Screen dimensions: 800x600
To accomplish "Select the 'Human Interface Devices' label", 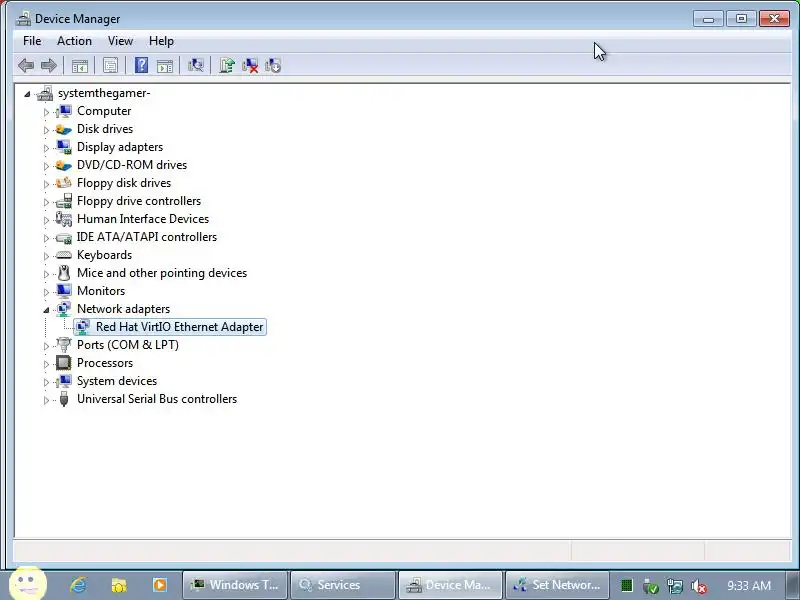I will pos(143,219).
